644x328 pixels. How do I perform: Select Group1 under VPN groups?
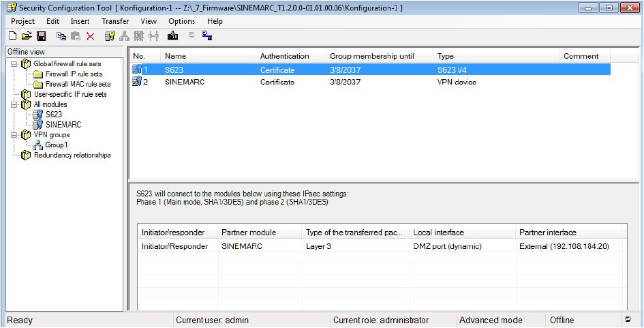(57, 145)
